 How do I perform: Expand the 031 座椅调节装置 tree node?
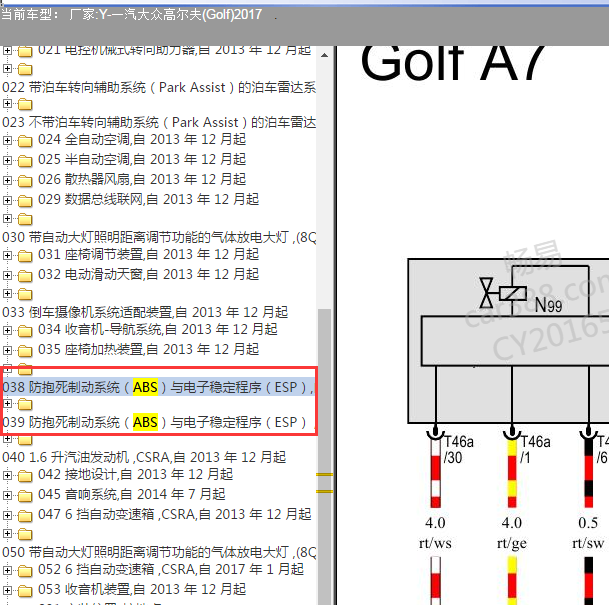click(7, 256)
